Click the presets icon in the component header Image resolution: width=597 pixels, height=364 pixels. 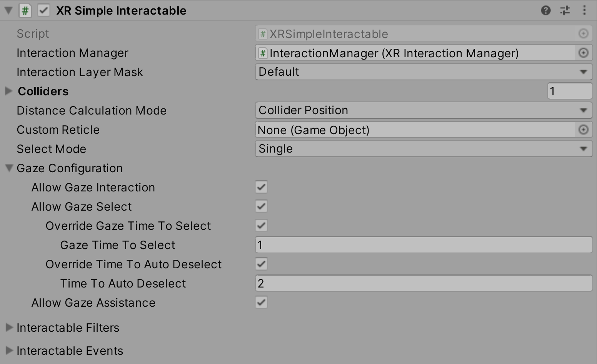point(565,11)
